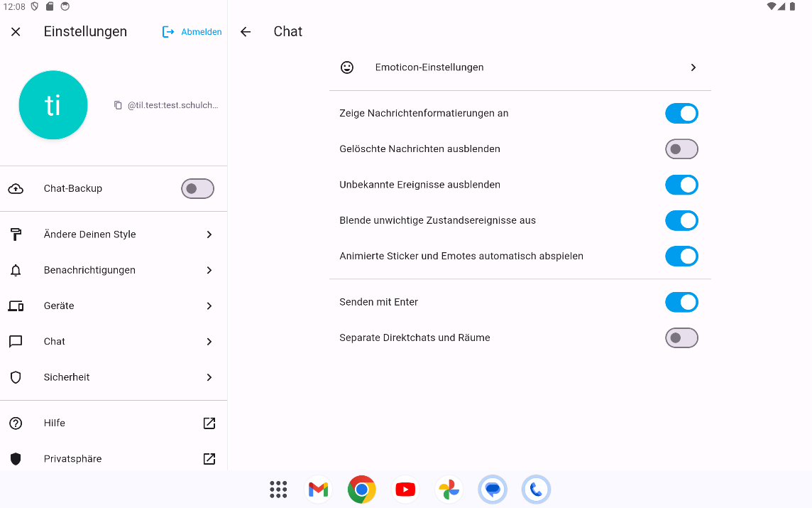Disable Senden mit Enter switch
The width and height of the screenshot is (812, 508).
tap(681, 302)
